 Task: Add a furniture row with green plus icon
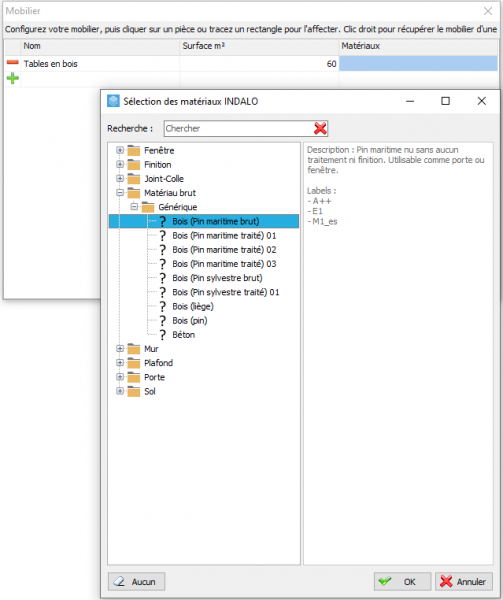13,78
